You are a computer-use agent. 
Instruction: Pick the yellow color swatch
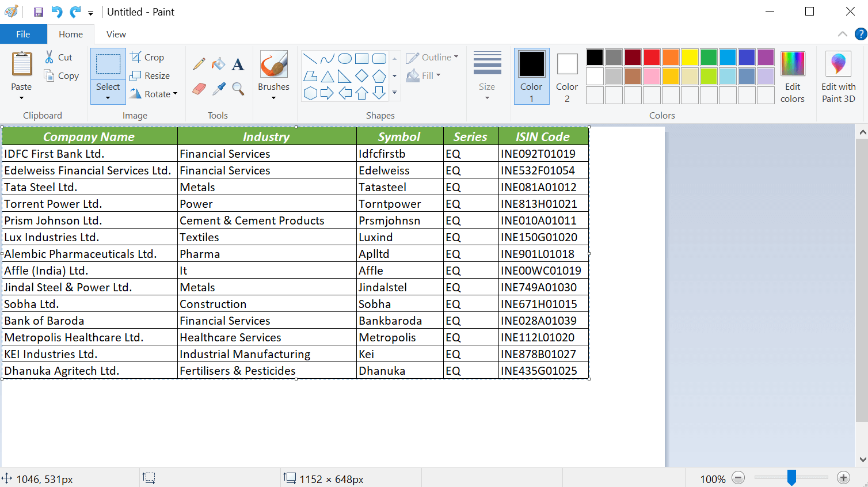pos(690,57)
